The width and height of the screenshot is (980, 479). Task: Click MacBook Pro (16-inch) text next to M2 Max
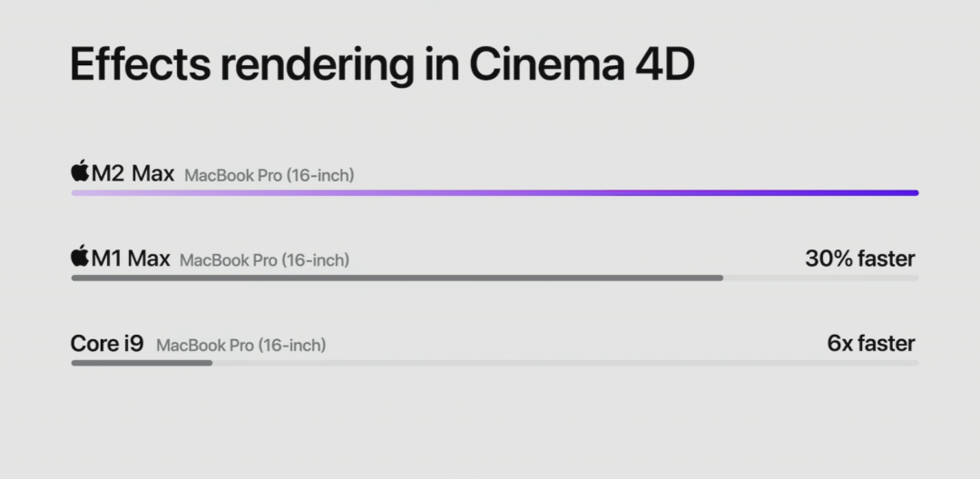tap(269, 175)
